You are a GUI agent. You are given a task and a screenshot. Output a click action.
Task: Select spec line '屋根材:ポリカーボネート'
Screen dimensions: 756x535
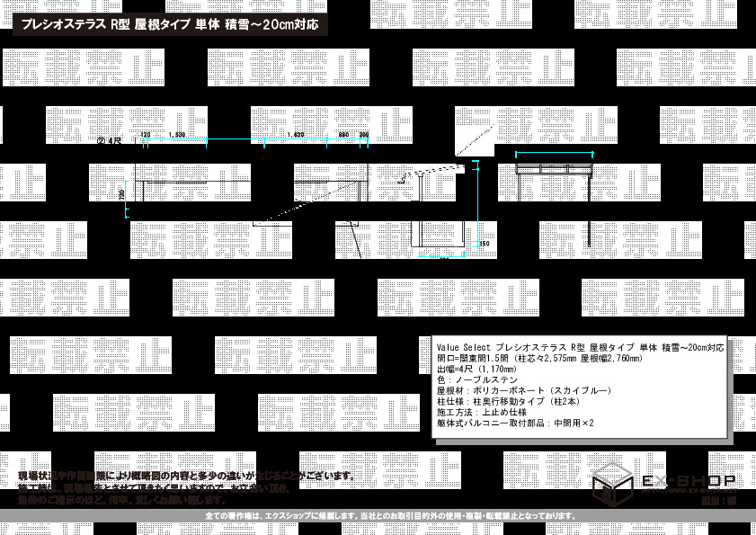pyautogui.click(x=524, y=391)
